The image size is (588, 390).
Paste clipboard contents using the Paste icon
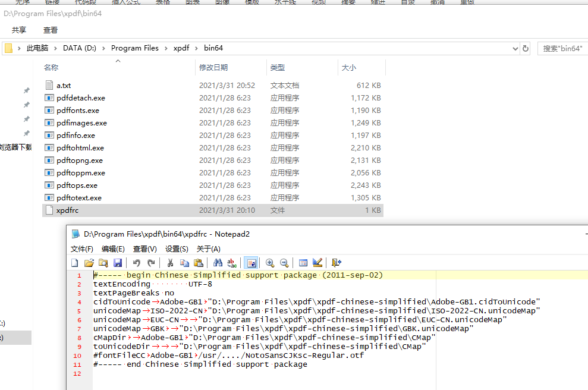[199, 262]
